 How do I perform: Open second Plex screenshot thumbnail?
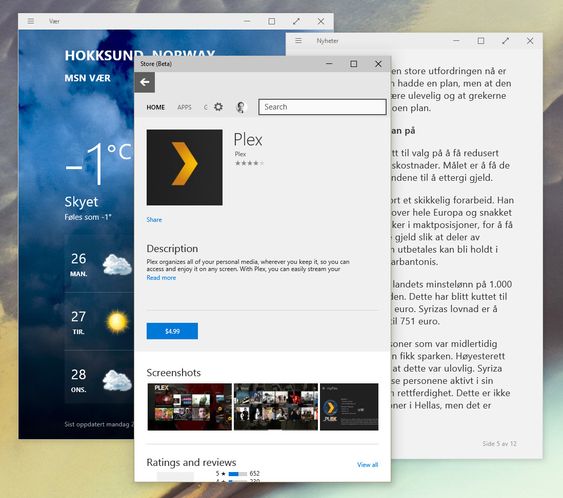point(276,407)
